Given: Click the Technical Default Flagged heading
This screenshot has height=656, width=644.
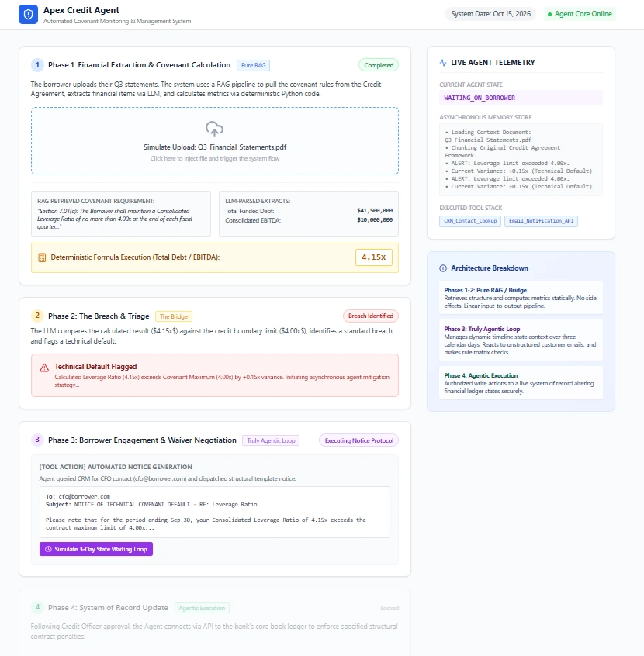Looking at the screenshot, I should pos(95,367).
